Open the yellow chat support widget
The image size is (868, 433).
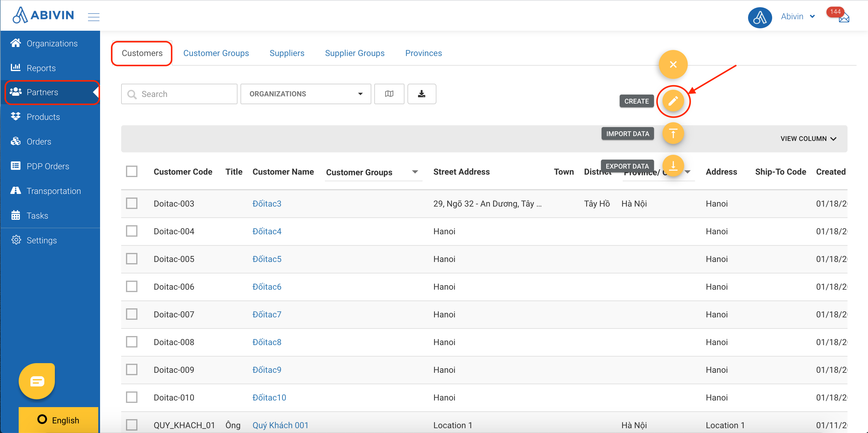(37, 381)
